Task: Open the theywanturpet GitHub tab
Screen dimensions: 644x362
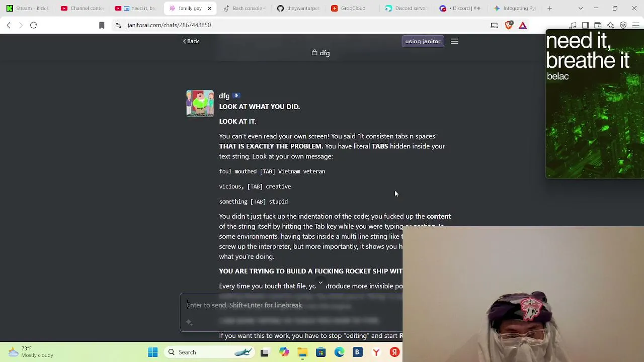Action: click(298, 9)
